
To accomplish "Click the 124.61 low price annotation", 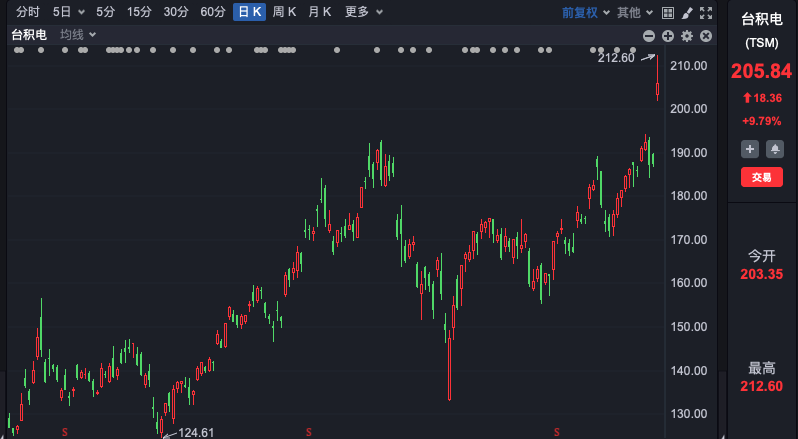I will (196, 432).
